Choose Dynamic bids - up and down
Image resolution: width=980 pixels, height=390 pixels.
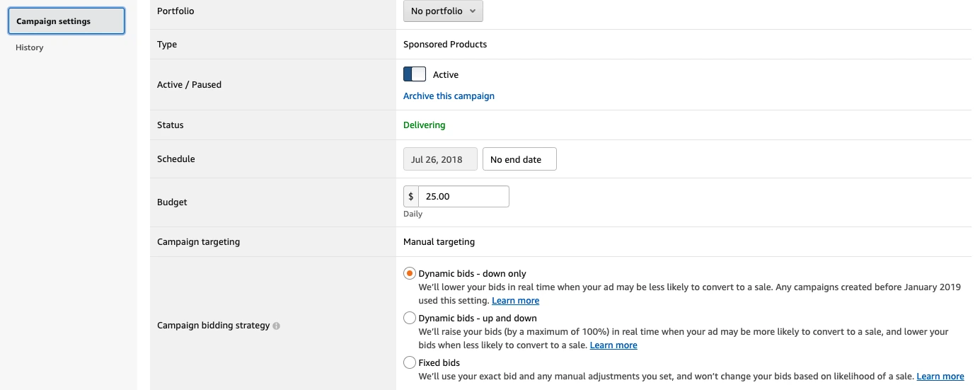click(409, 318)
